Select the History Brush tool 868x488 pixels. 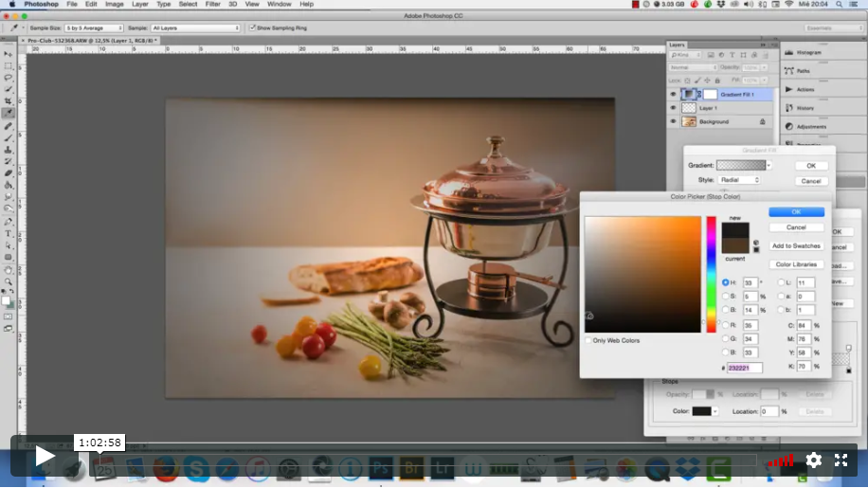click(x=8, y=161)
